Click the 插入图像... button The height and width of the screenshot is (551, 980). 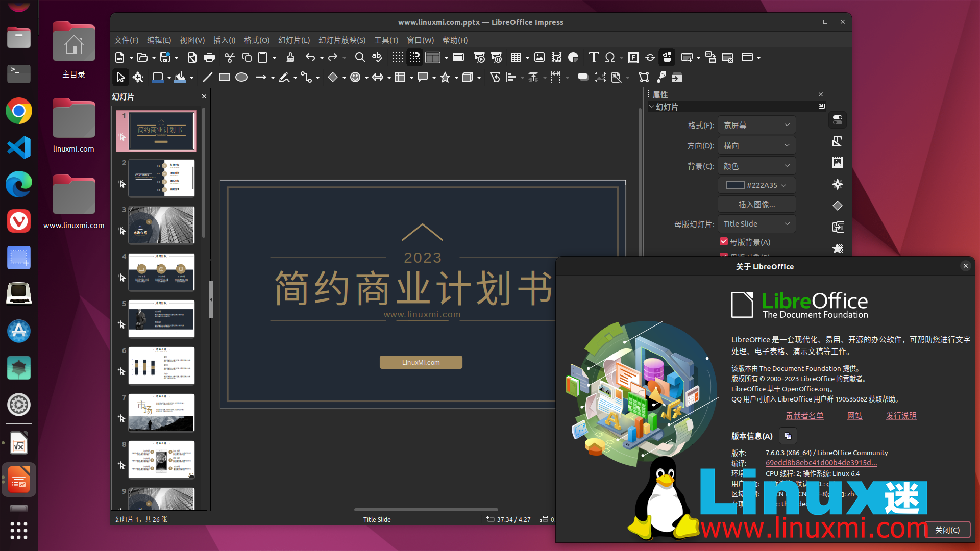756,205
